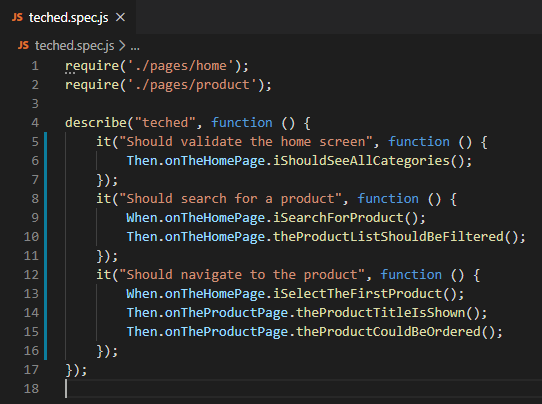The image size is (542, 404).
Task: Click "Should search for a product" string
Action: 230,199
